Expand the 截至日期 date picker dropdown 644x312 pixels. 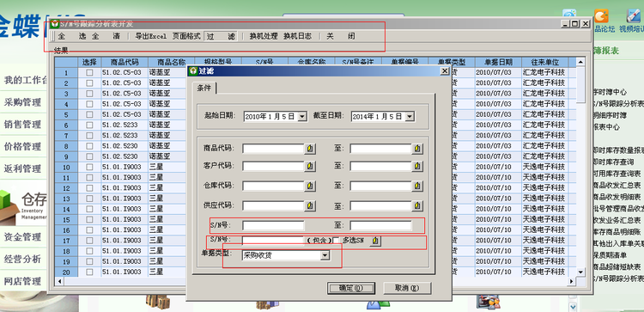[409, 116]
